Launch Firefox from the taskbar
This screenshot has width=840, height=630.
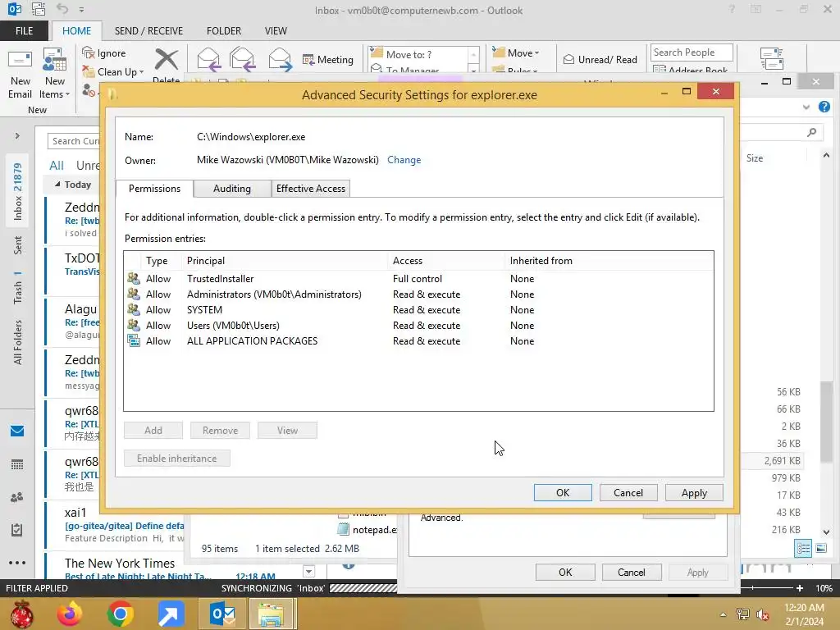click(x=70, y=614)
